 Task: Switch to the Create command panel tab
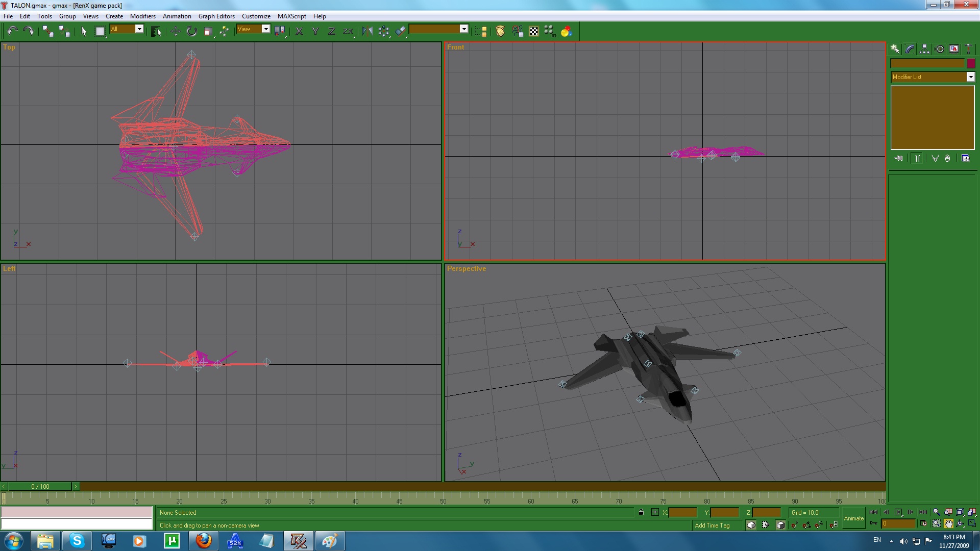[895, 49]
